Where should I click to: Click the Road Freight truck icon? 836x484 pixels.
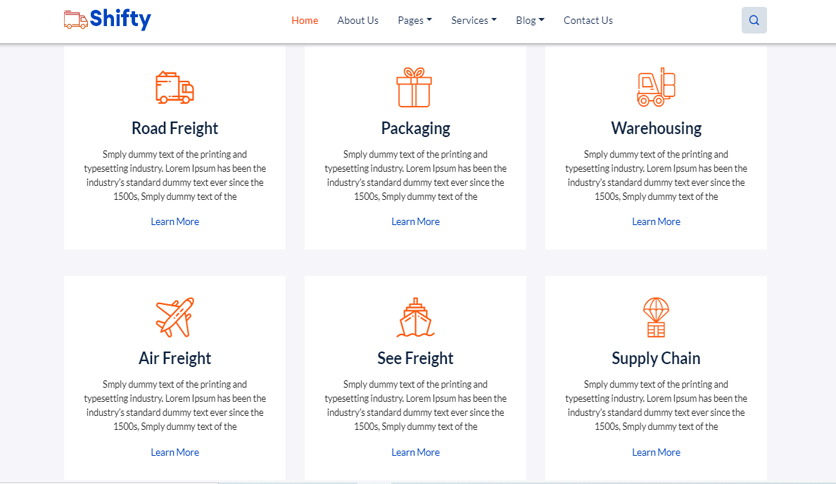coord(175,87)
